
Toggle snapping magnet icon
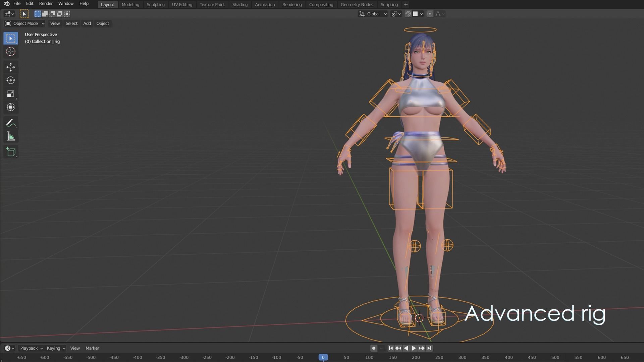(408, 14)
